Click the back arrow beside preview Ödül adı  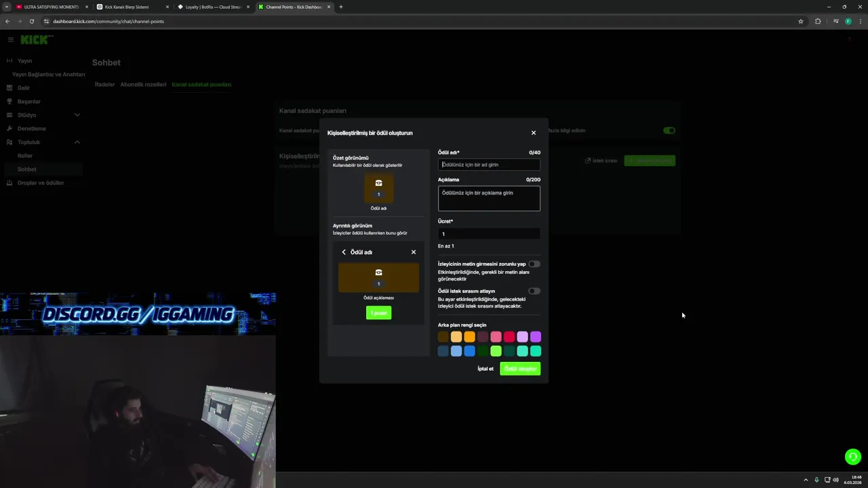pyautogui.click(x=344, y=252)
